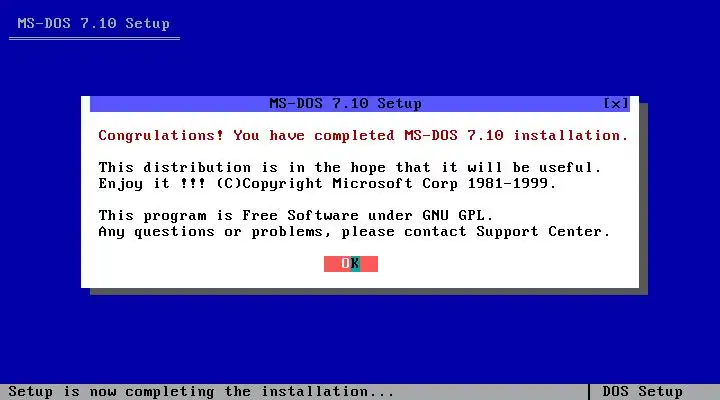Click the 'completed MS-DOS 7.10 installation.' red text
720x400 pixels.
(x=471, y=136)
